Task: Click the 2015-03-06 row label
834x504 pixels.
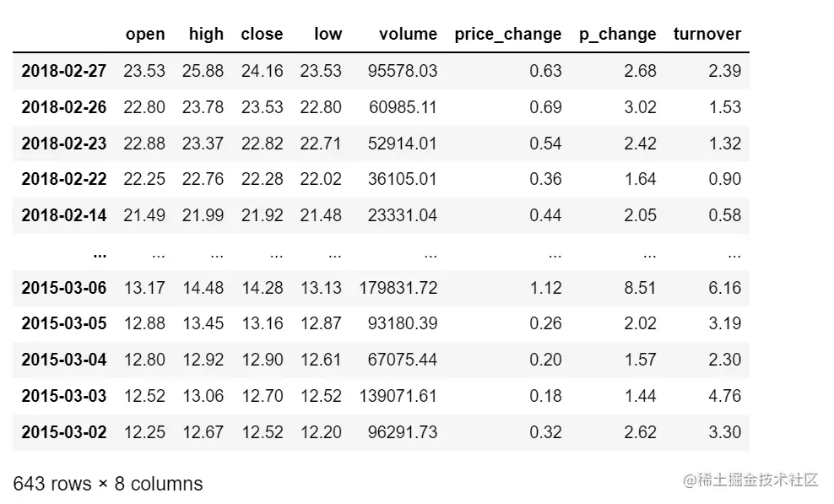Action: [64, 287]
